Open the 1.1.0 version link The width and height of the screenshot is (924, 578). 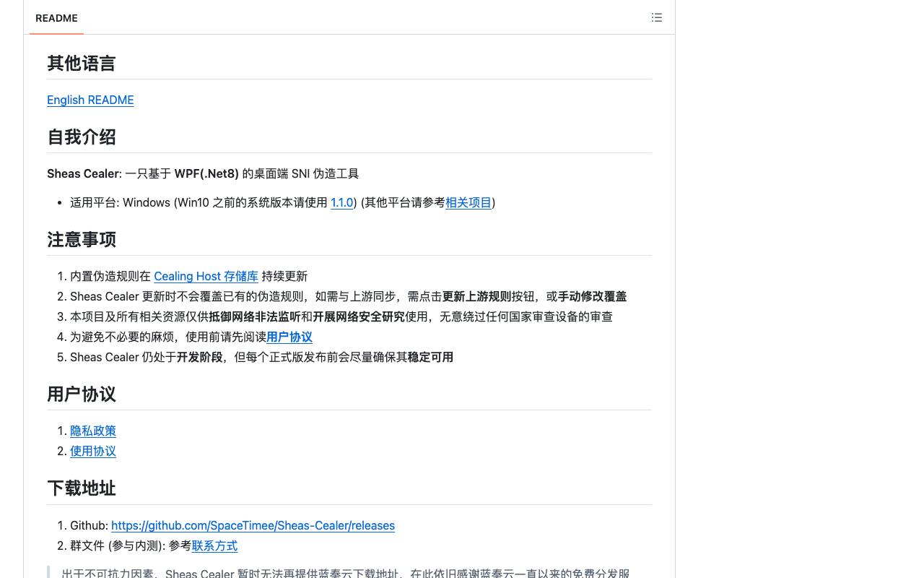coord(341,202)
